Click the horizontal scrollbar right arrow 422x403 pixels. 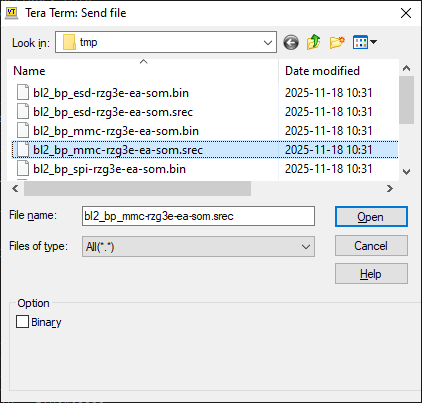[x=390, y=188]
